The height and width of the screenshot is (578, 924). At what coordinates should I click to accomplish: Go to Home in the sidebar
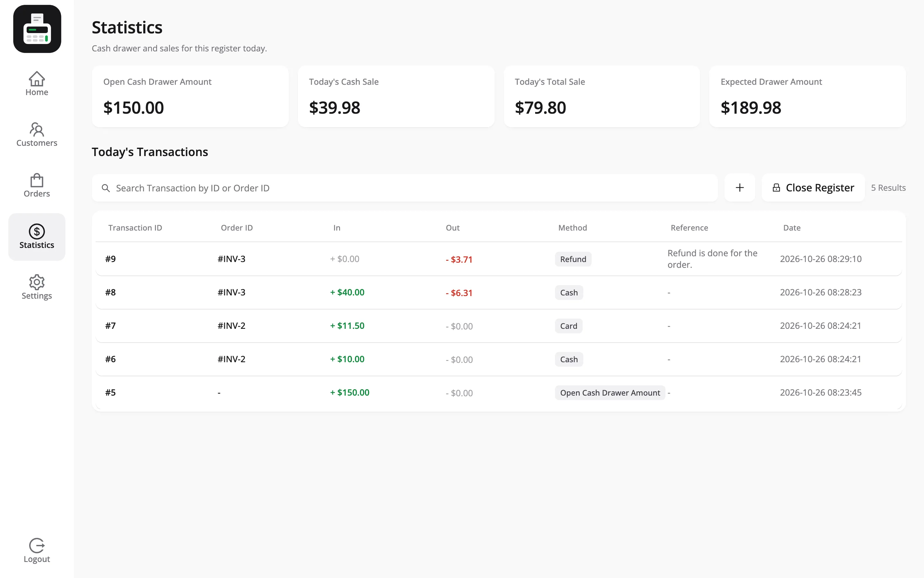click(37, 84)
